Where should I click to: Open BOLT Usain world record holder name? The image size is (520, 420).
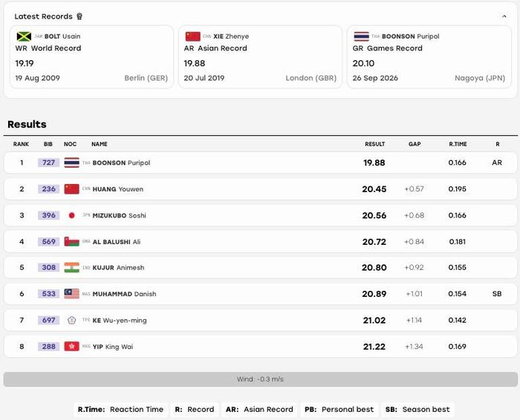click(x=62, y=36)
